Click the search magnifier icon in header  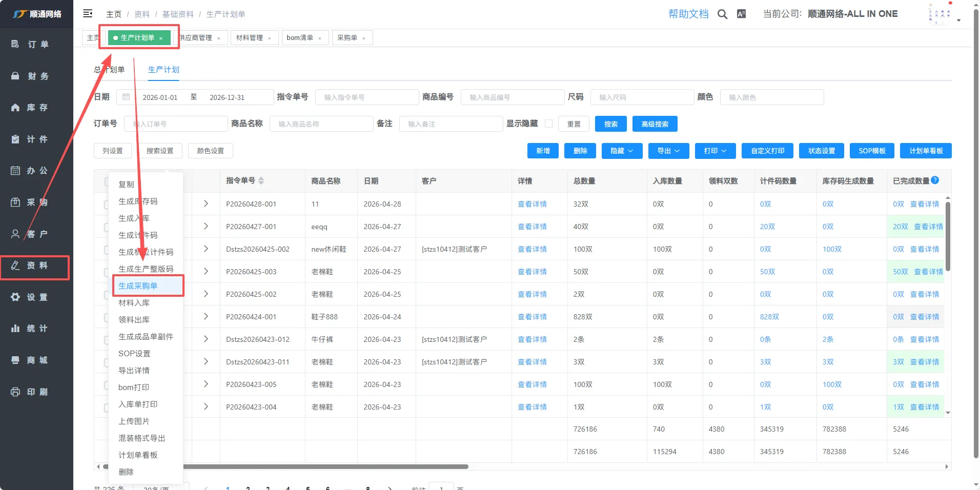pos(722,14)
